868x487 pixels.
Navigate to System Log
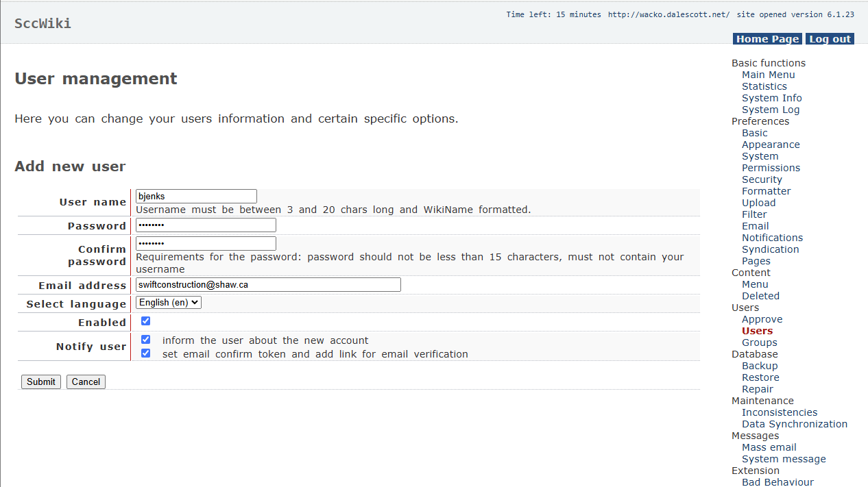point(770,110)
